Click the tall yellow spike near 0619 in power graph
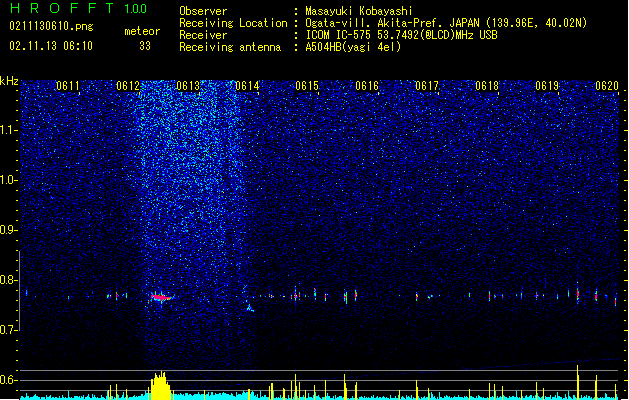This screenshot has height=400, width=629. pyautogui.click(x=578, y=382)
